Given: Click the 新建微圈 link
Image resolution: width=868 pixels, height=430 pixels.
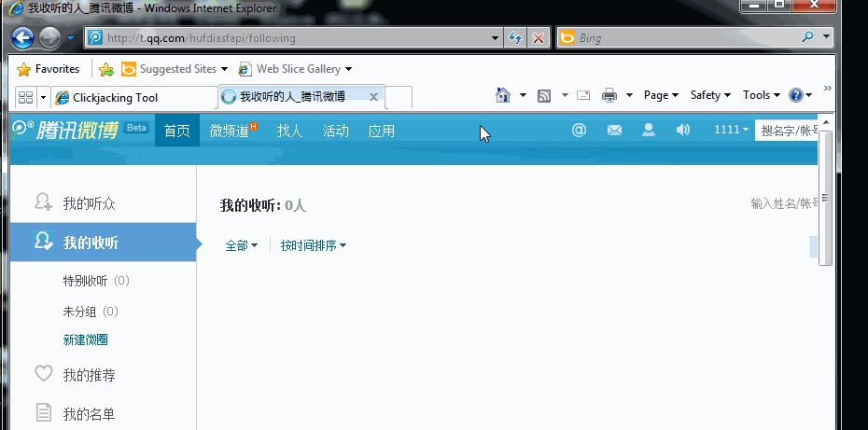Looking at the screenshot, I should click(x=85, y=340).
